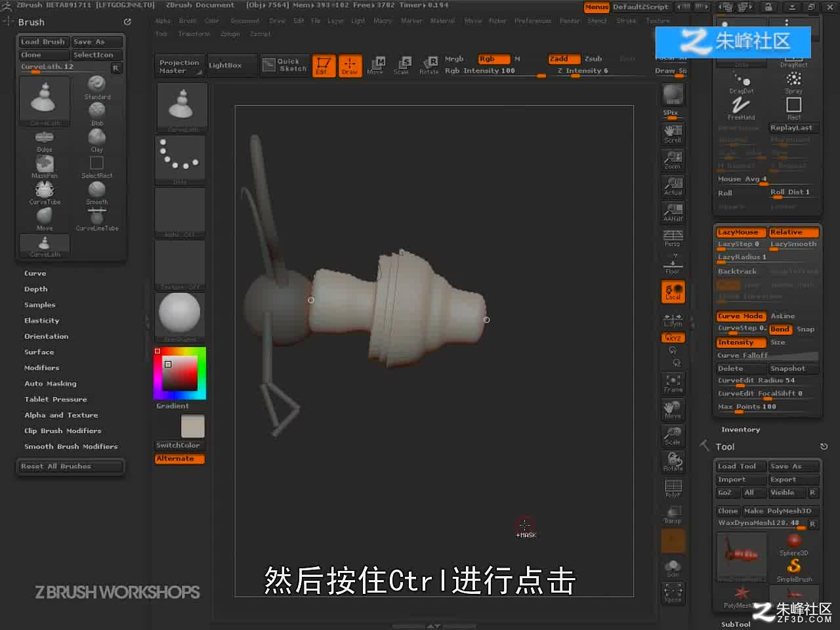This screenshot has height=630, width=840.
Task: Open the Alpha menu
Action: 163,21
